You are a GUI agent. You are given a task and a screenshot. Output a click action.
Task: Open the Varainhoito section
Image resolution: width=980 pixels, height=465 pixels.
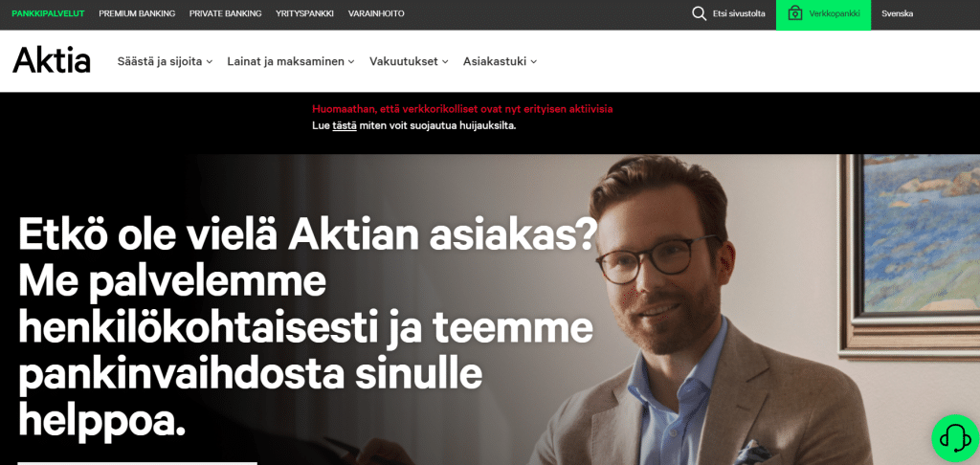pos(376,13)
